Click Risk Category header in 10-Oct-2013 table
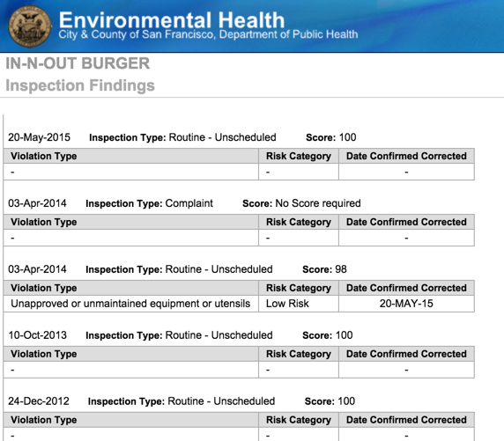The width and height of the screenshot is (504, 441). click(x=299, y=354)
